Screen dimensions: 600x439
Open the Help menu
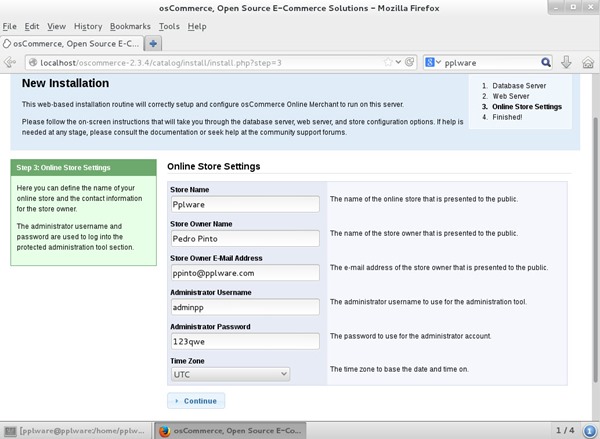pyautogui.click(x=197, y=26)
